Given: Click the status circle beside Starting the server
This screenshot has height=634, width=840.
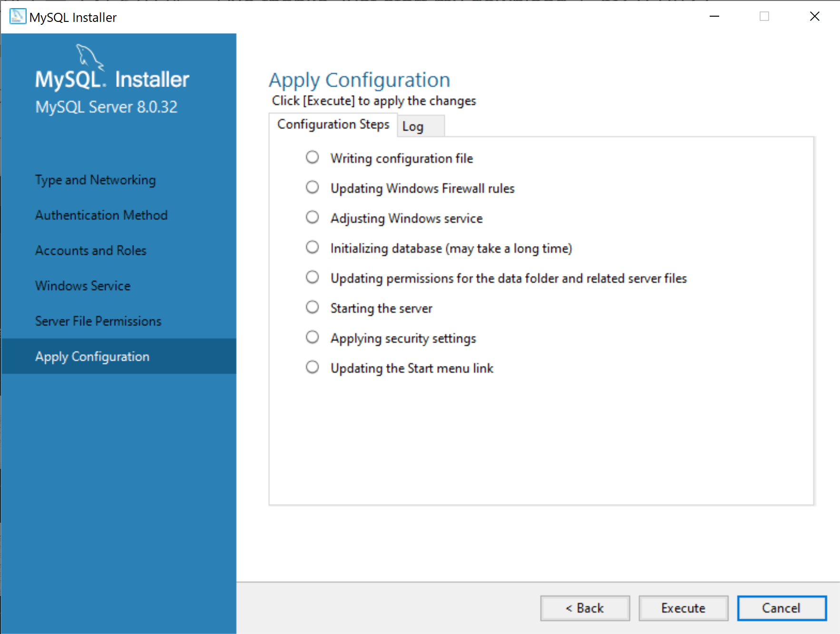Looking at the screenshot, I should point(312,307).
